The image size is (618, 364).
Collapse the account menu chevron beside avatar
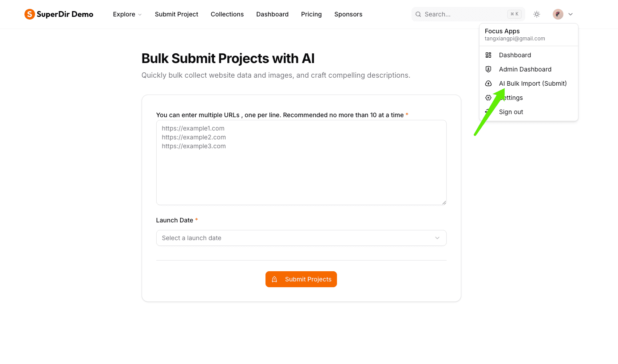[x=570, y=14]
